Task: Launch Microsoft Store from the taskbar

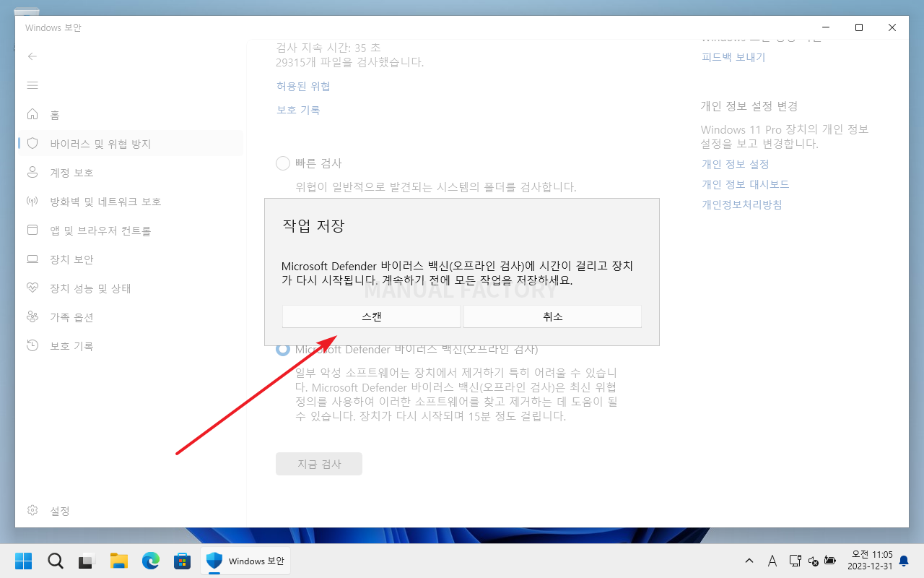Action: (x=182, y=561)
